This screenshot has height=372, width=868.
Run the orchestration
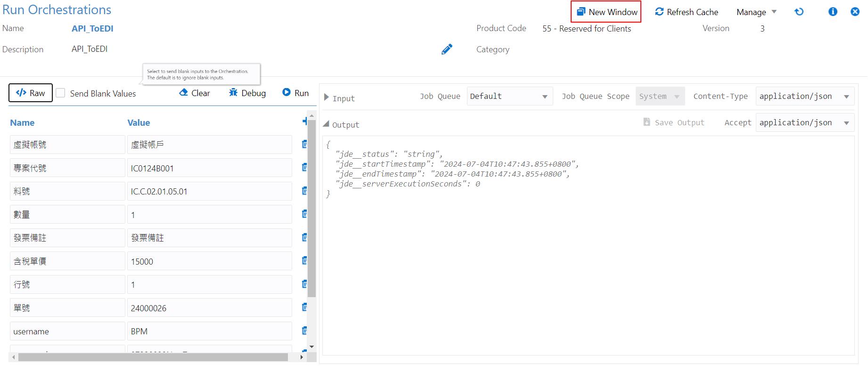click(x=295, y=93)
